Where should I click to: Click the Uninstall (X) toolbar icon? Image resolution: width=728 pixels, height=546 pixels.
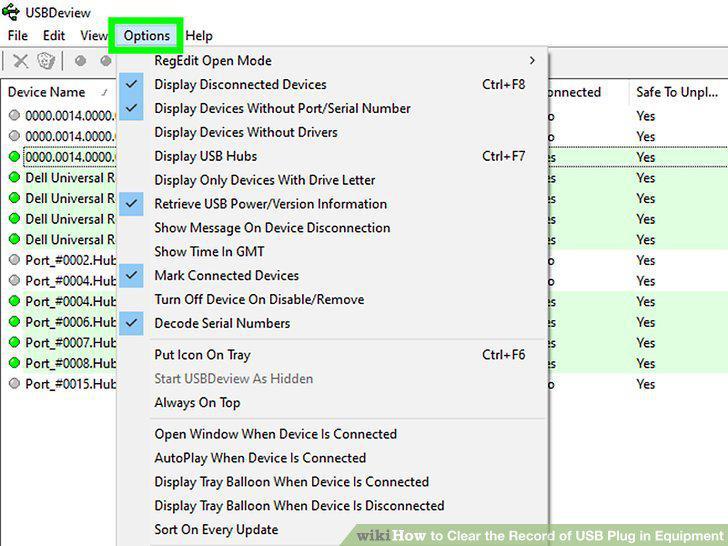(20, 61)
